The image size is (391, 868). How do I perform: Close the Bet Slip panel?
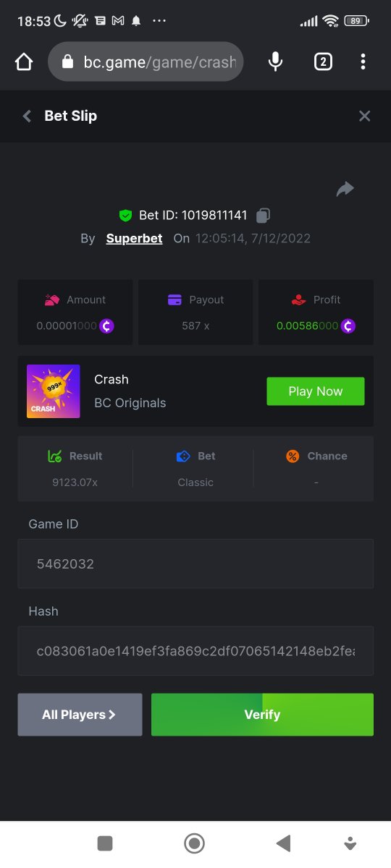click(x=364, y=116)
